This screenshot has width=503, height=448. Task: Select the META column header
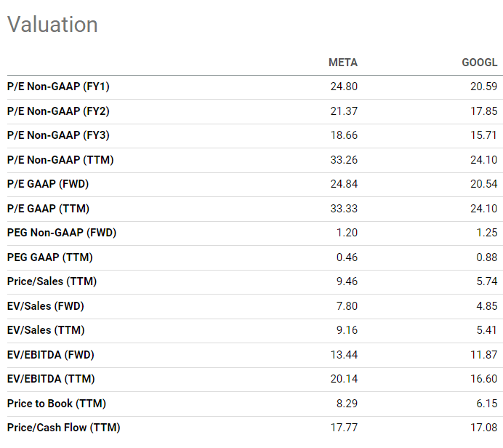click(342, 63)
